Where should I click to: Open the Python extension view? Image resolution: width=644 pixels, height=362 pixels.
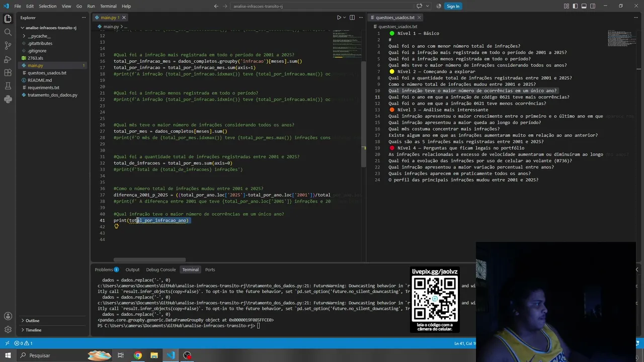click(8, 100)
